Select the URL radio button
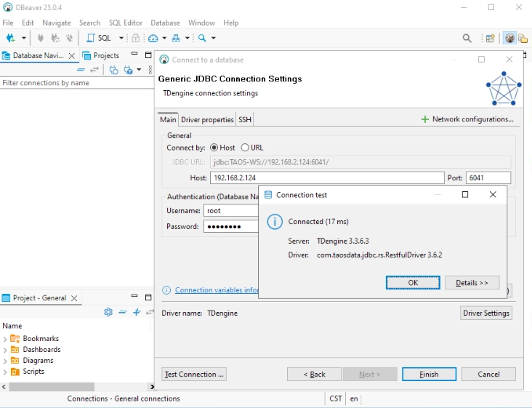This screenshot has width=532, height=408. tap(245, 148)
